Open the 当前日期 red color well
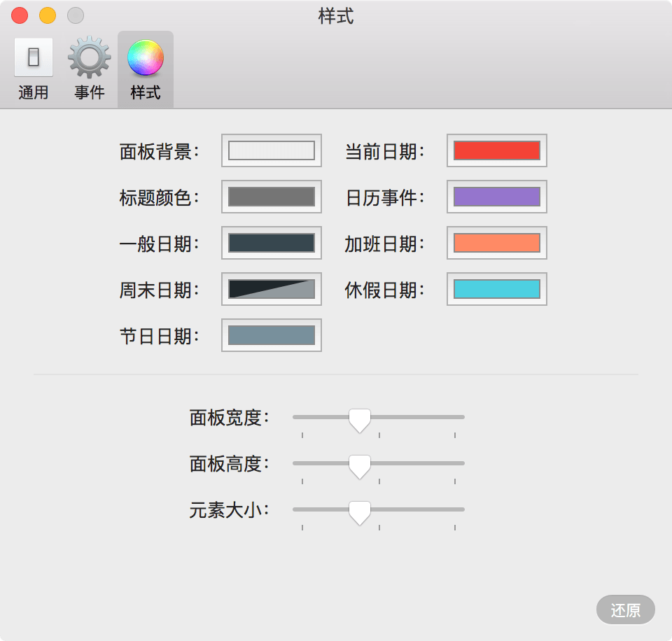The width and height of the screenshot is (672, 641). click(497, 150)
